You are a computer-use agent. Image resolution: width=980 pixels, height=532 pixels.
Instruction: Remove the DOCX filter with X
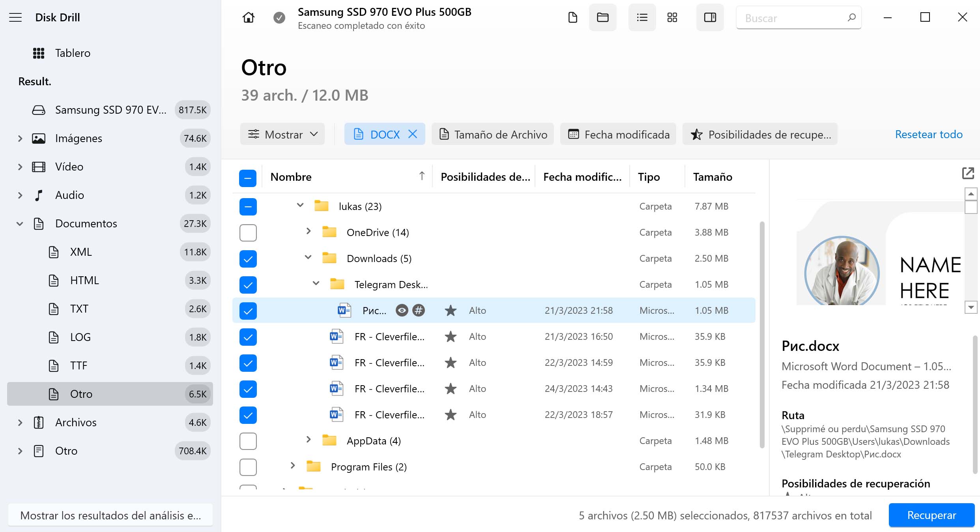click(x=413, y=134)
